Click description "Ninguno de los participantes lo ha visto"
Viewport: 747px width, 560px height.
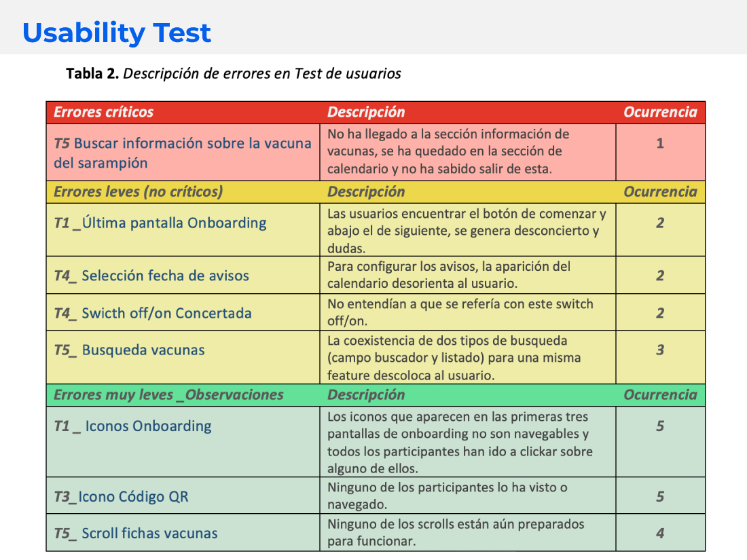pos(447,496)
